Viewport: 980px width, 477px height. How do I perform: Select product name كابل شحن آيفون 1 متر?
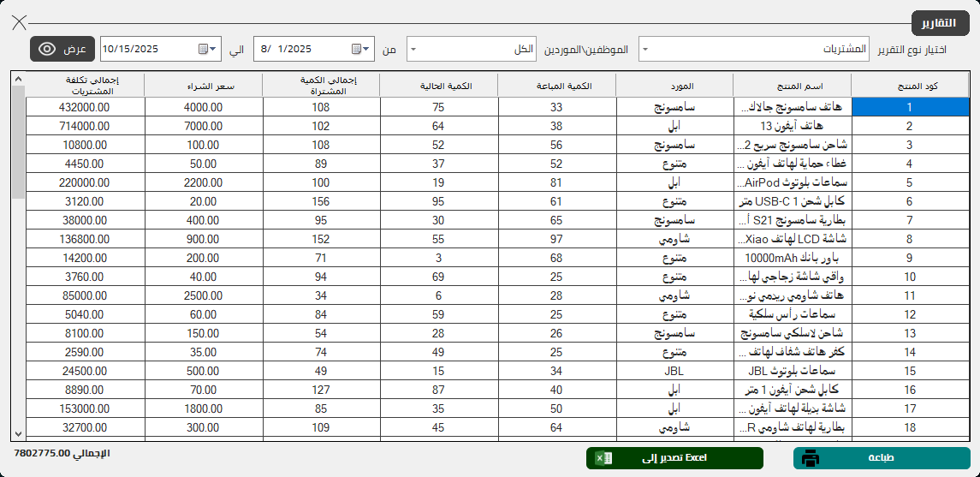(792, 391)
